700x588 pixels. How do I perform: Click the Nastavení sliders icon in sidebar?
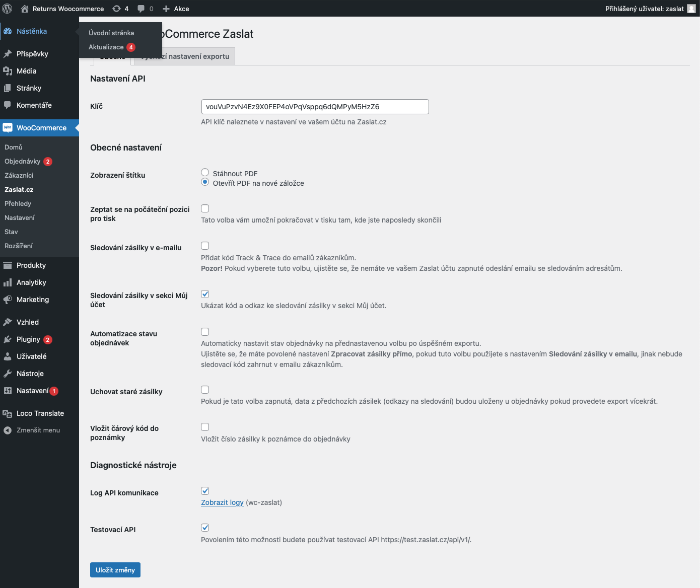[x=8, y=391]
